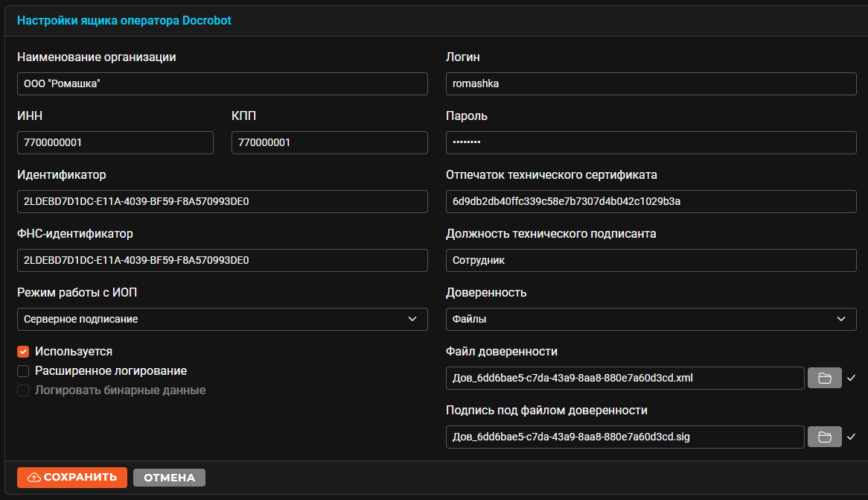This screenshot has width=868, height=500.
Task: Enable Расширенное логирование checkbox
Action: tap(23, 371)
